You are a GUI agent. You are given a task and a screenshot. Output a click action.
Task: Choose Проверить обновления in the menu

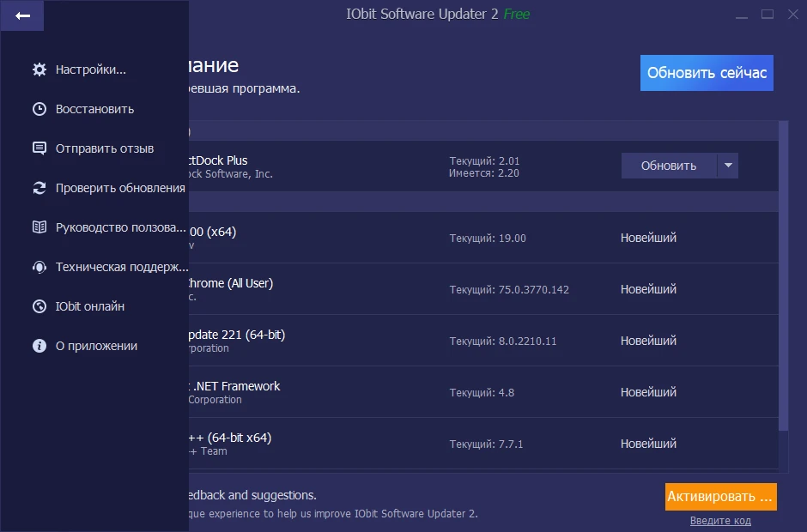click(120, 188)
